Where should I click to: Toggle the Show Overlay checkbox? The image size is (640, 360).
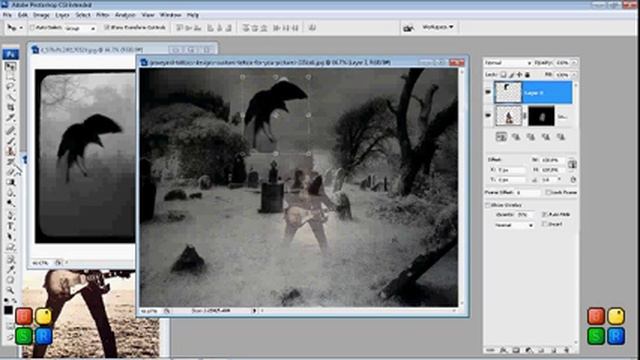point(488,205)
